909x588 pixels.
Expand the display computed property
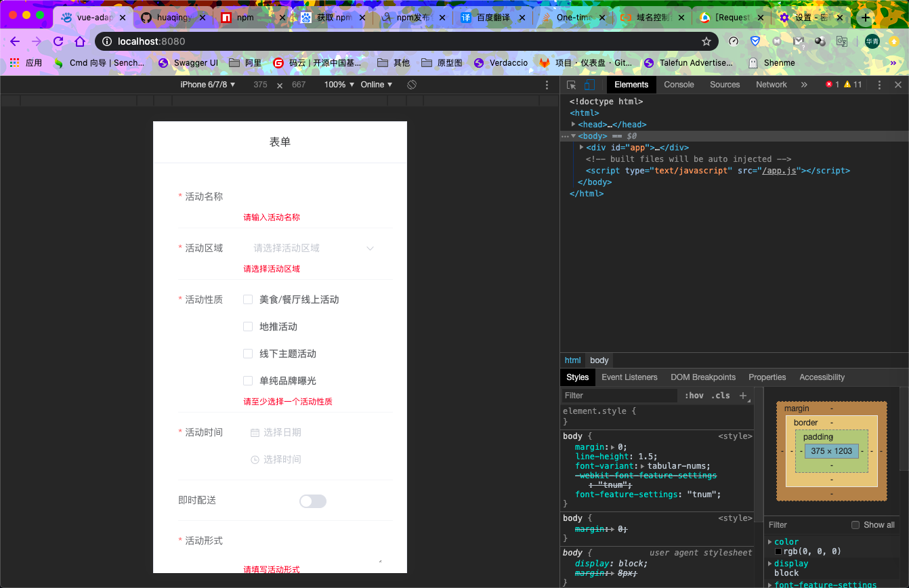click(x=770, y=564)
